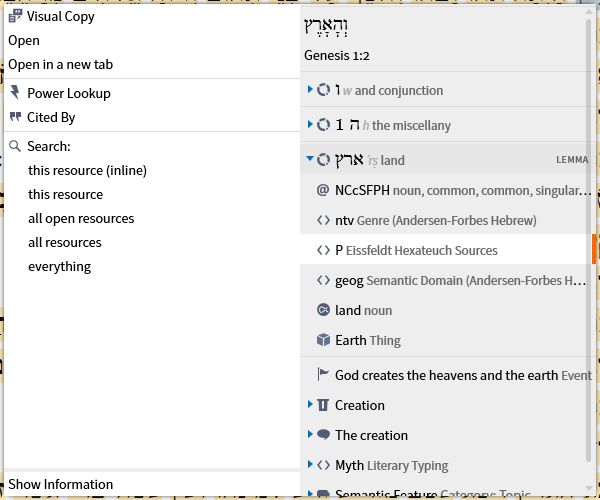600x500 pixels.
Task: Click ring icon beside 'and conjunction'
Action: click(323, 90)
